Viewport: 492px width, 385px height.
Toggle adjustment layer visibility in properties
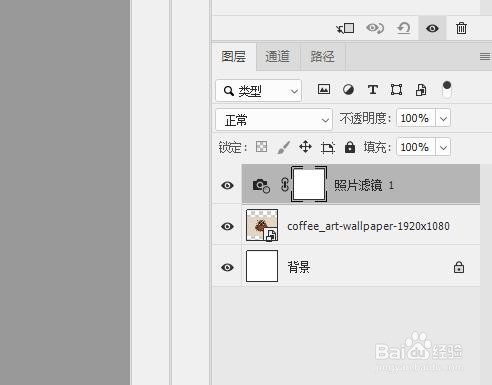click(x=432, y=28)
